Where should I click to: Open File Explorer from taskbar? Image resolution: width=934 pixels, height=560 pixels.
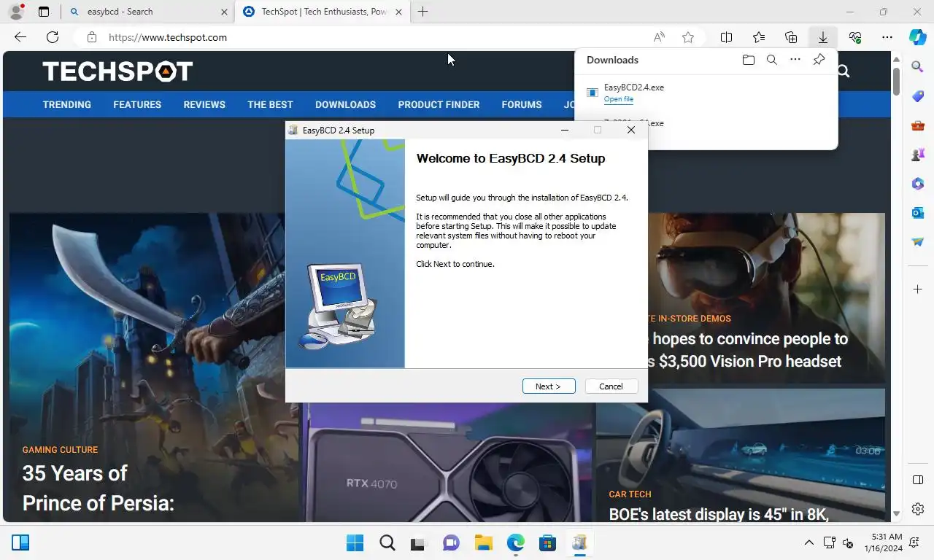pyautogui.click(x=483, y=542)
